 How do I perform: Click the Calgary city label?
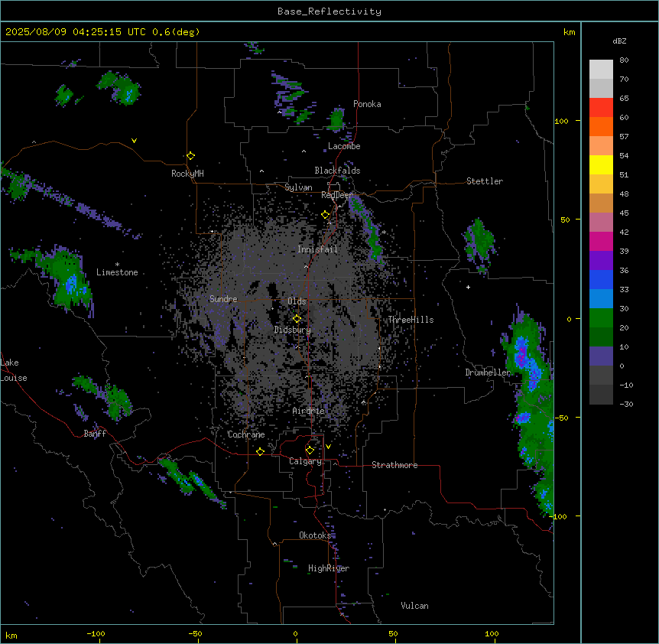(x=305, y=461)
